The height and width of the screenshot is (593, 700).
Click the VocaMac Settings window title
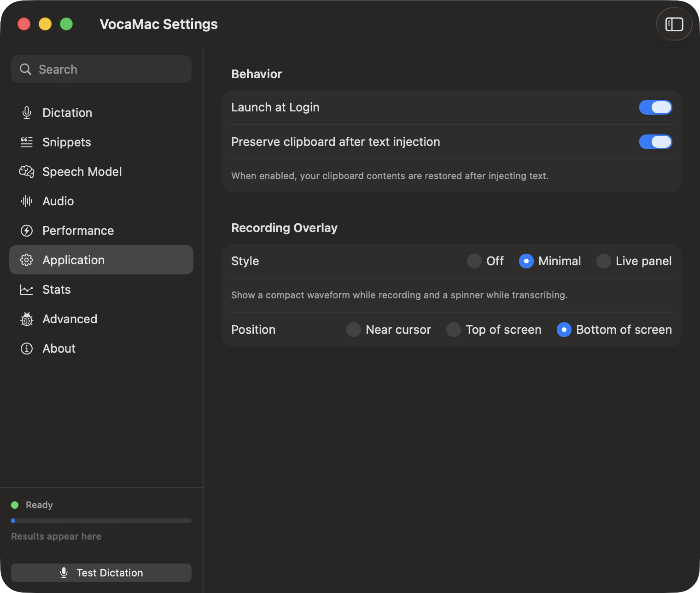(x=159, y=24)
